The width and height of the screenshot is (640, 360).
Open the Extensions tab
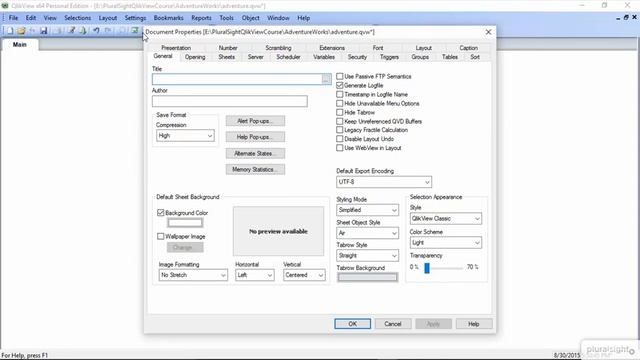pos(332,48)
